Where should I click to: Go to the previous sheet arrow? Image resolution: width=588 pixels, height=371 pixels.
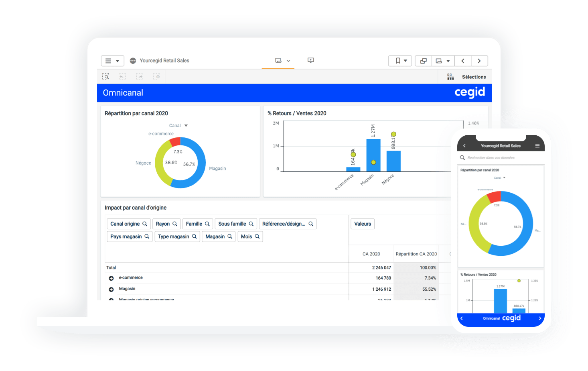[463, 61]
